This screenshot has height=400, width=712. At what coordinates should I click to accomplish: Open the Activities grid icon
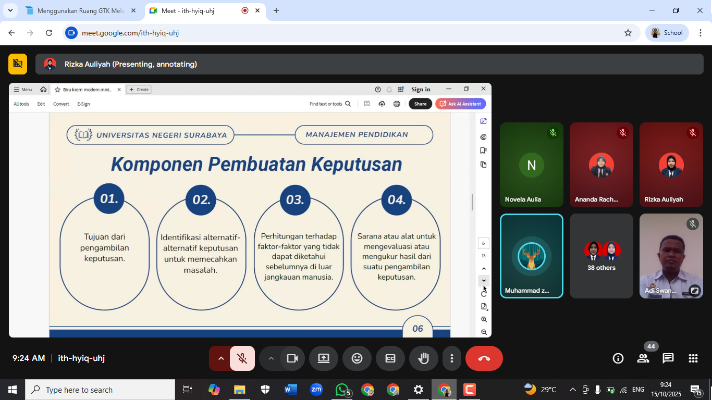(x=692, y=358)
